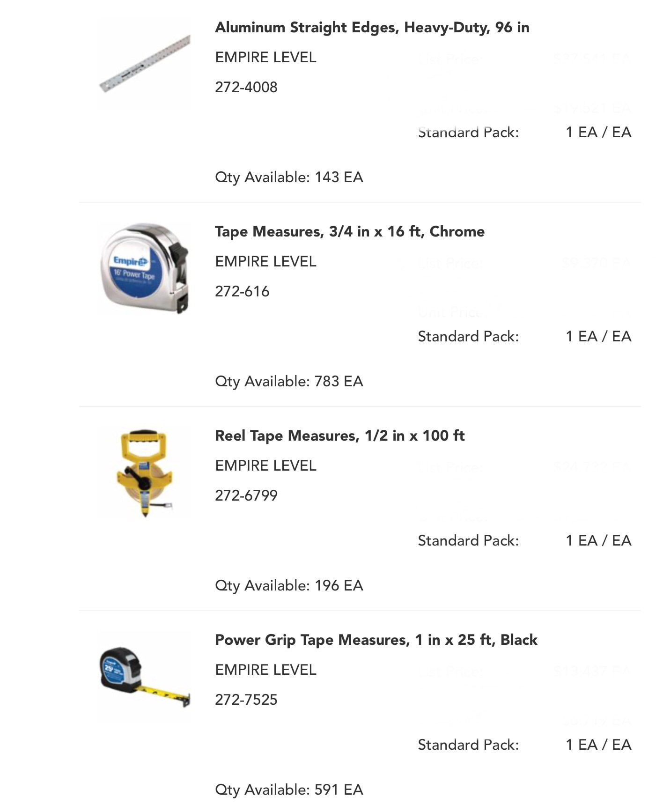The image size is (663, 812).
Task: Click Qty Available: 783 EA text
Action: coord(289,382)
